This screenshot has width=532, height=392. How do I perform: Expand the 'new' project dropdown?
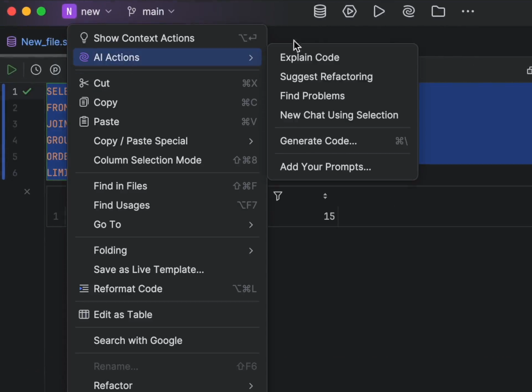point(87,11)
